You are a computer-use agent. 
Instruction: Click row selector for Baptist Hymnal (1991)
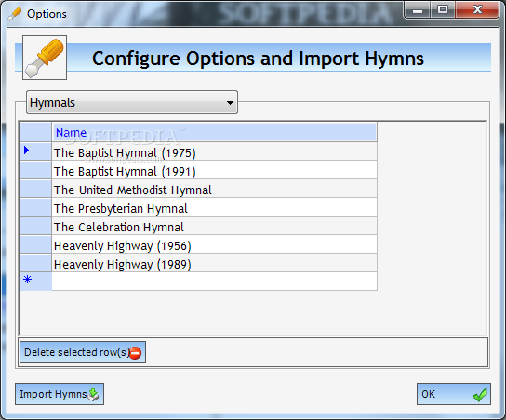click(35, 170)
